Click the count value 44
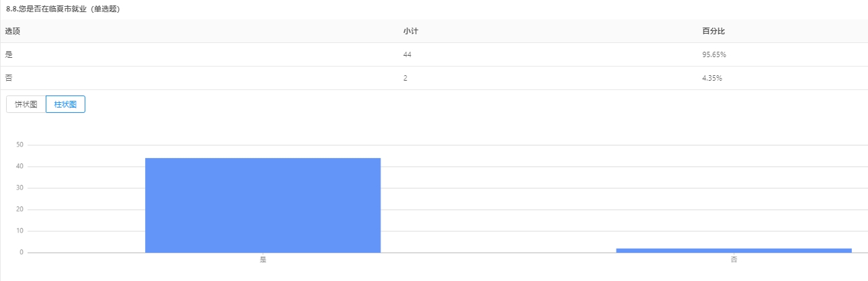Screen dimensions: 868x281 (407, 54)
